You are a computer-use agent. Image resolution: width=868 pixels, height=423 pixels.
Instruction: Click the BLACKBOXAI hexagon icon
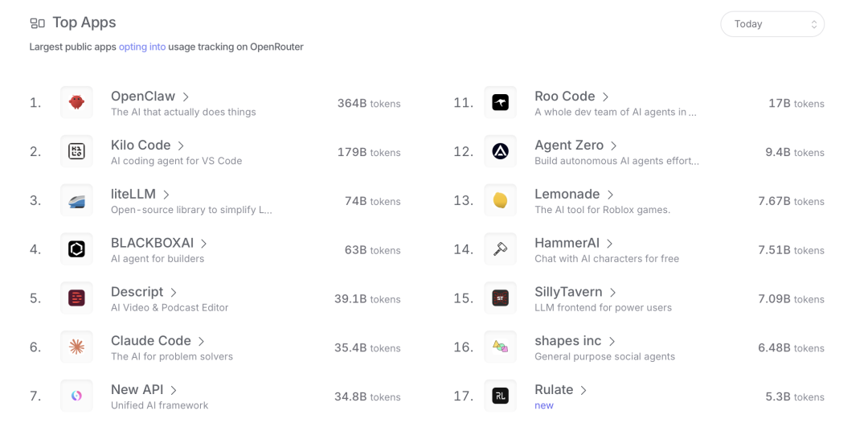(x=76, y=249)
